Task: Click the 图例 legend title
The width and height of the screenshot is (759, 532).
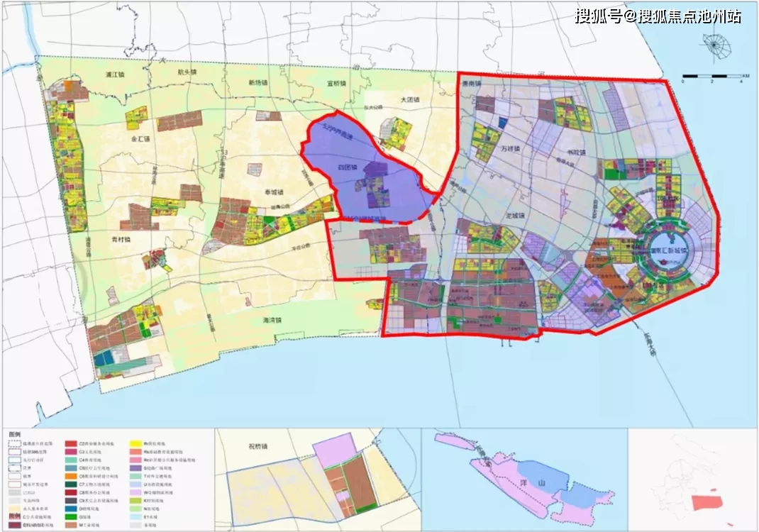Action: coord(14,435)
